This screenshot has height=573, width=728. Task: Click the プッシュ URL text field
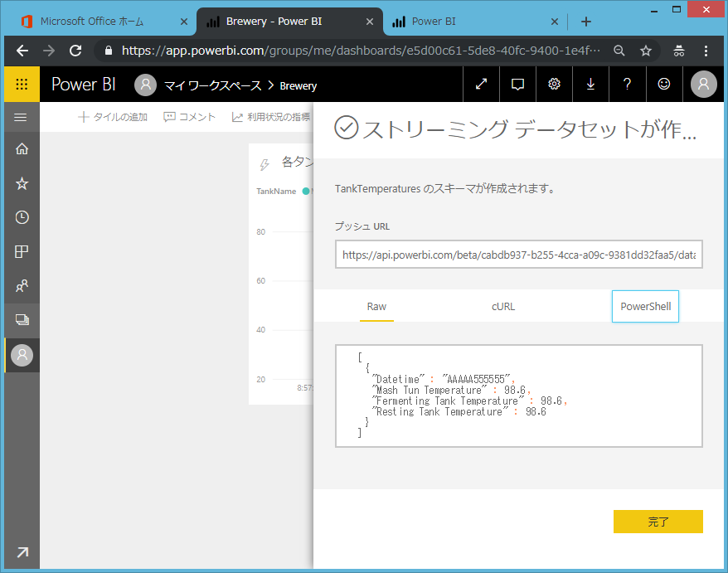pos(519,255)
